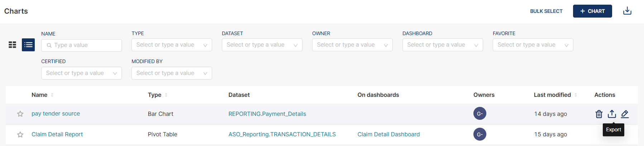Expand the Dataset filter dropdown
This screenshot has height=146, width=644.
coord(262,45)
